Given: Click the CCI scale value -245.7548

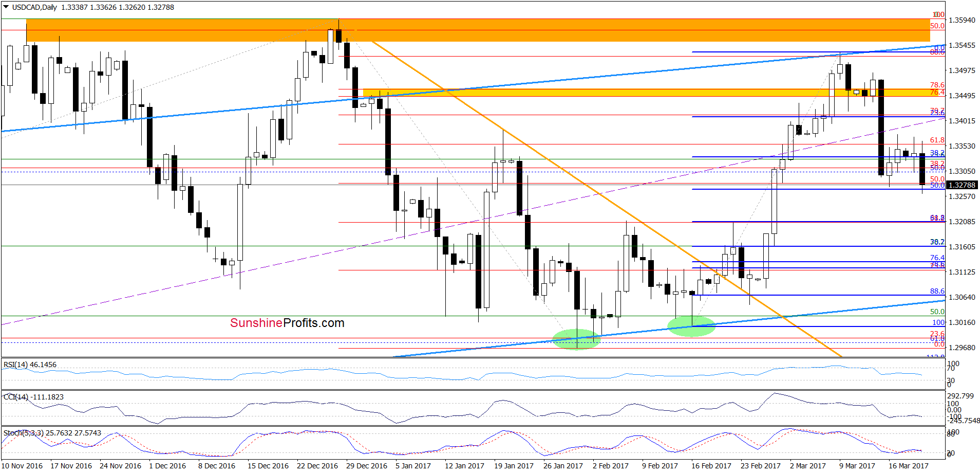Looking at the screenshot, I should click(x=964, y=421).
